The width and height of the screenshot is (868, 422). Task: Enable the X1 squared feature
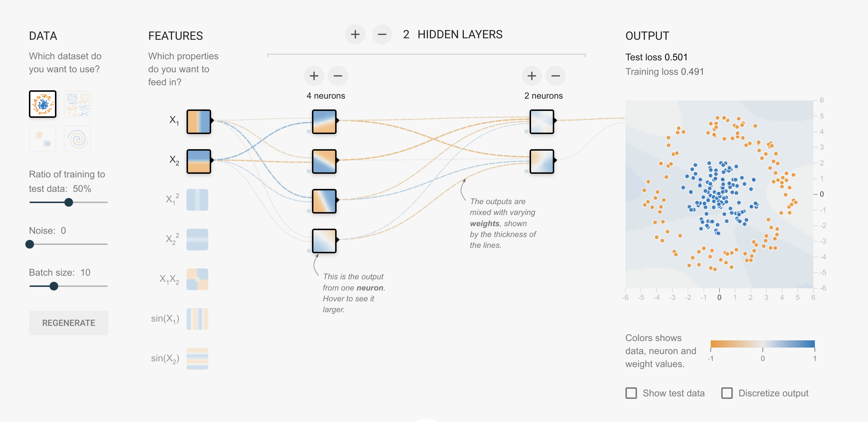click(x=197, y=200)
